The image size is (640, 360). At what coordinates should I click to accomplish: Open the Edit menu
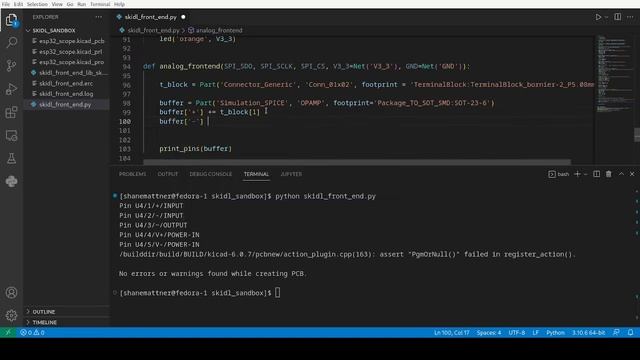click(18, 4)
